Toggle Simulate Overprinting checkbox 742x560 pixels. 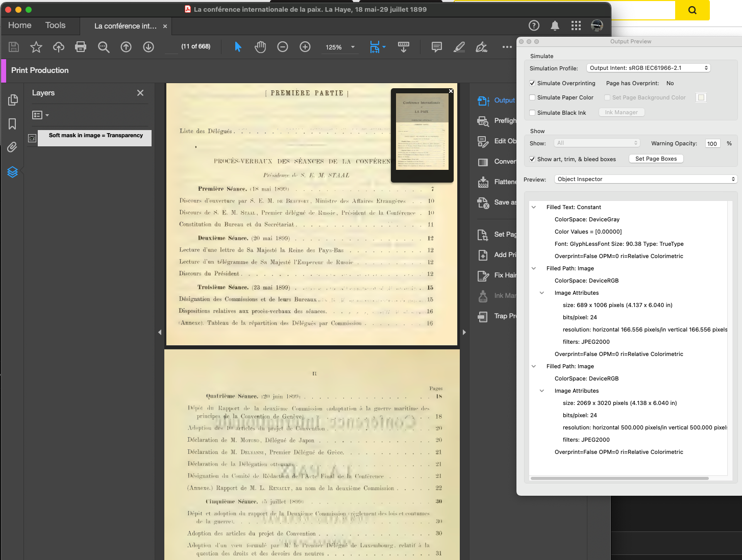pyautogui.click(x=532, y=83)
